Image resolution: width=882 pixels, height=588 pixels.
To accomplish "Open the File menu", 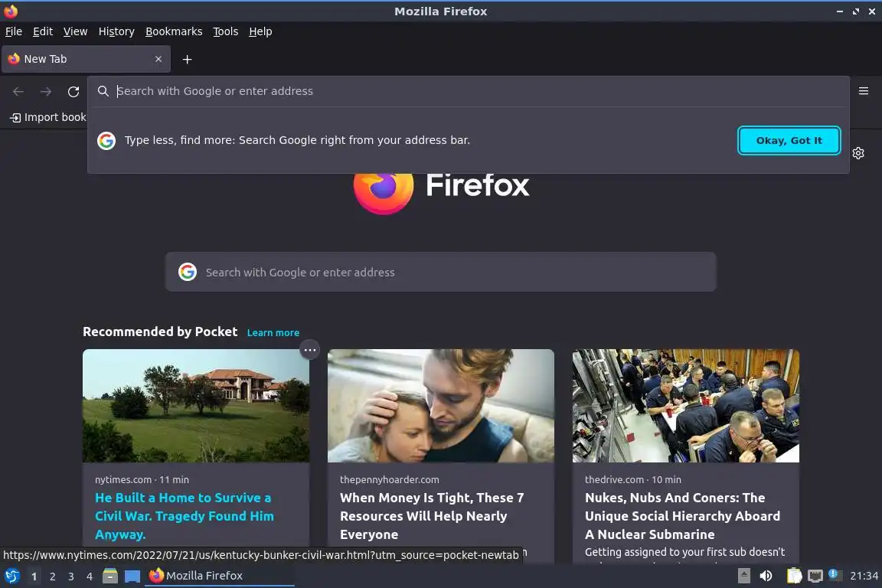I will point(14,31).
